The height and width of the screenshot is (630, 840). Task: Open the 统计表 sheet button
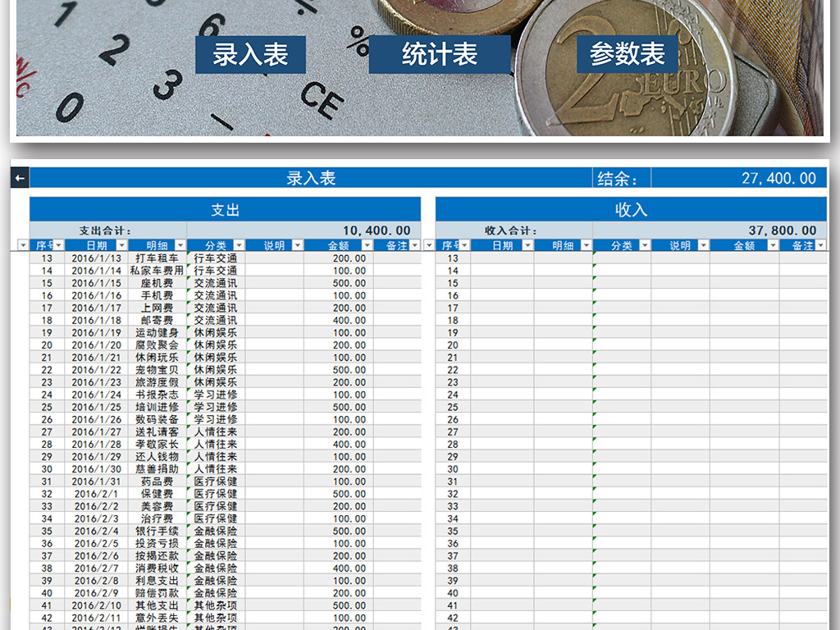pyautogui.click(x=440, y=55)
